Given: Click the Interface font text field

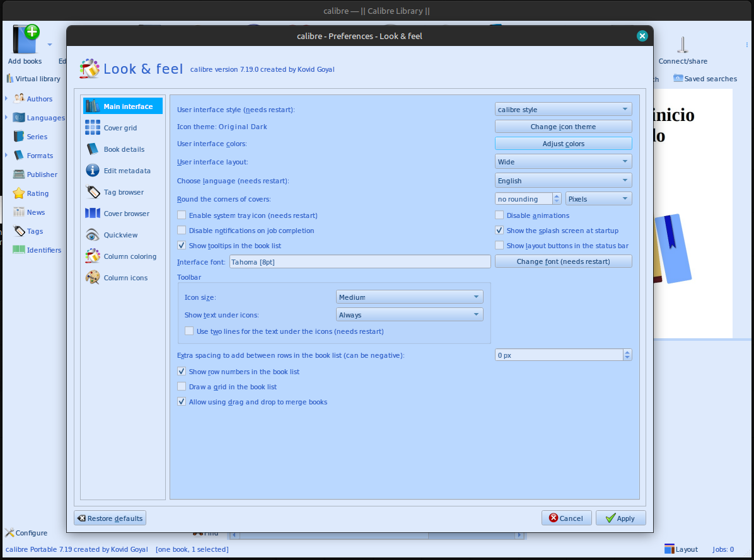Looking at the screenshot, I should (x=360, y=262).
